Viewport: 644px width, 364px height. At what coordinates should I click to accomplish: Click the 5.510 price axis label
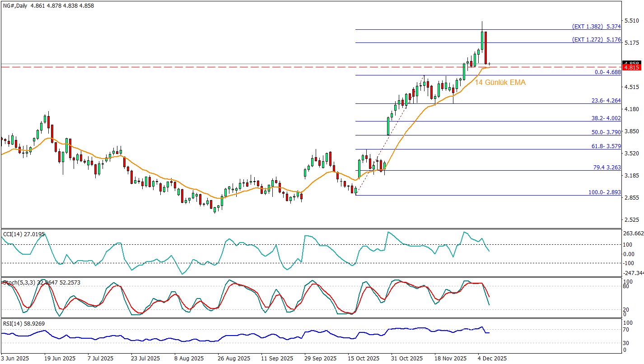coord(631,20)
